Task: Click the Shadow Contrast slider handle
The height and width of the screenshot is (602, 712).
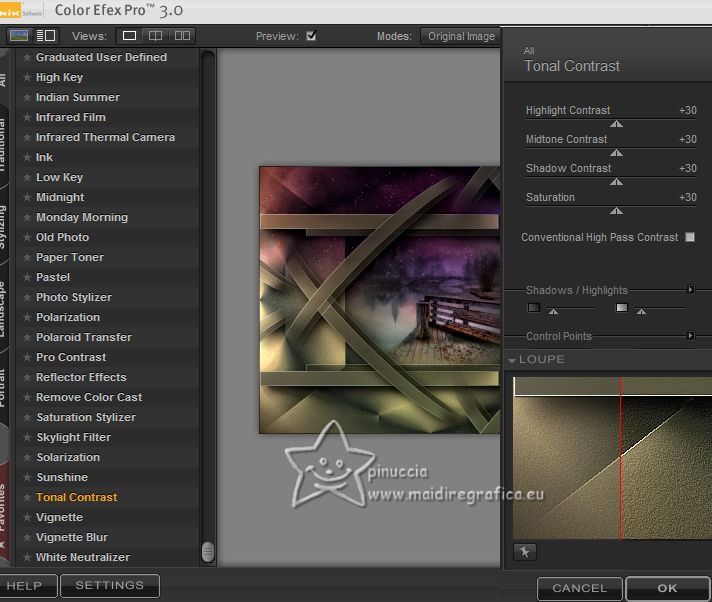Action: point(616,182)
